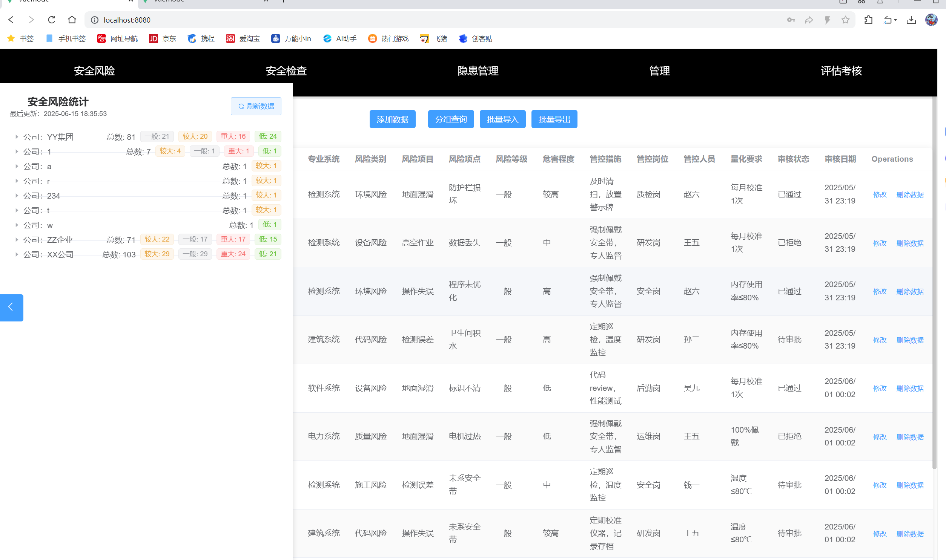Open the 安全检查 navigation tab
946x560 pixels.
tap(286, 70)
